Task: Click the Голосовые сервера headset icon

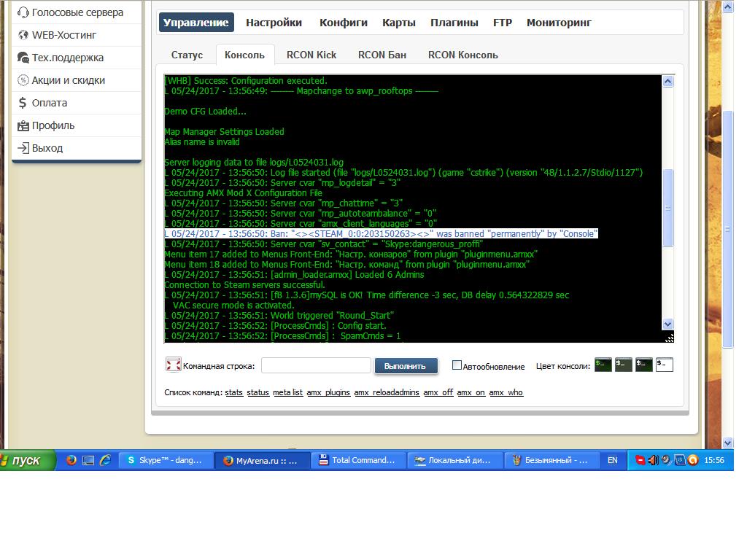Action: click(23, 12)
